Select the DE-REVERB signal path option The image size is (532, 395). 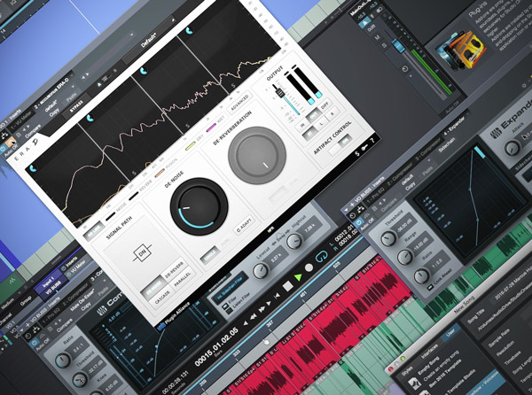click(174, 269)
